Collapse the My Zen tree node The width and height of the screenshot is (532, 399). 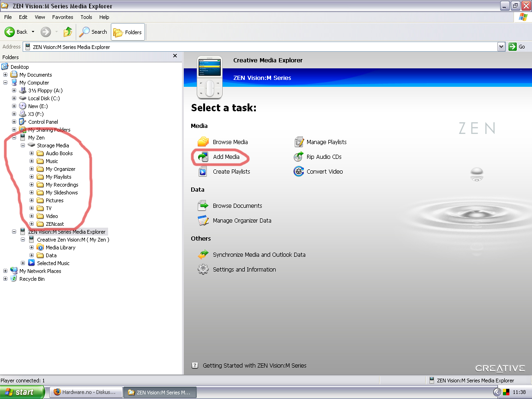[x=14, y=138]
